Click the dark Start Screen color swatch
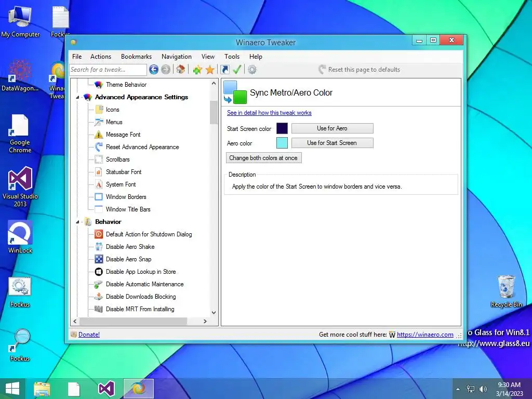The width and height of the screenshot is (532, 399). coord(282,128)
